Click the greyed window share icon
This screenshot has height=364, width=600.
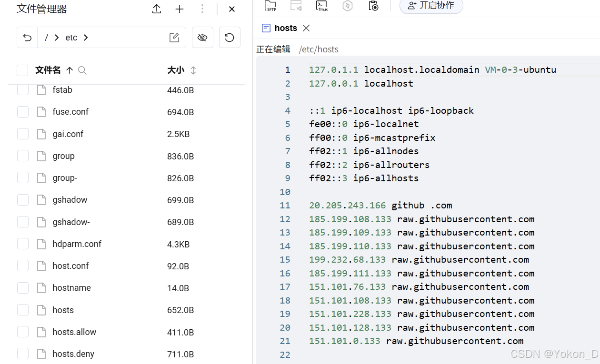[296, 6]
